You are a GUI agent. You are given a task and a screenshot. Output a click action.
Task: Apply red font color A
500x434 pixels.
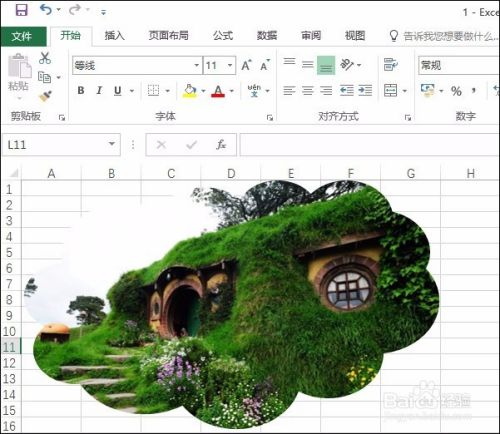pyautogui.click(x=218, y=91)
